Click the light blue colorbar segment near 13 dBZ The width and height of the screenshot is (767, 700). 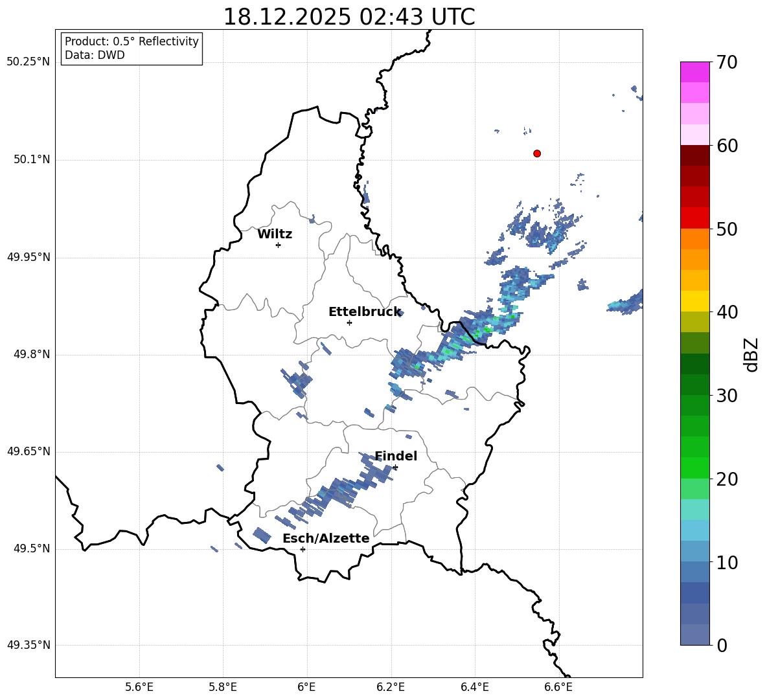(695, 530)
